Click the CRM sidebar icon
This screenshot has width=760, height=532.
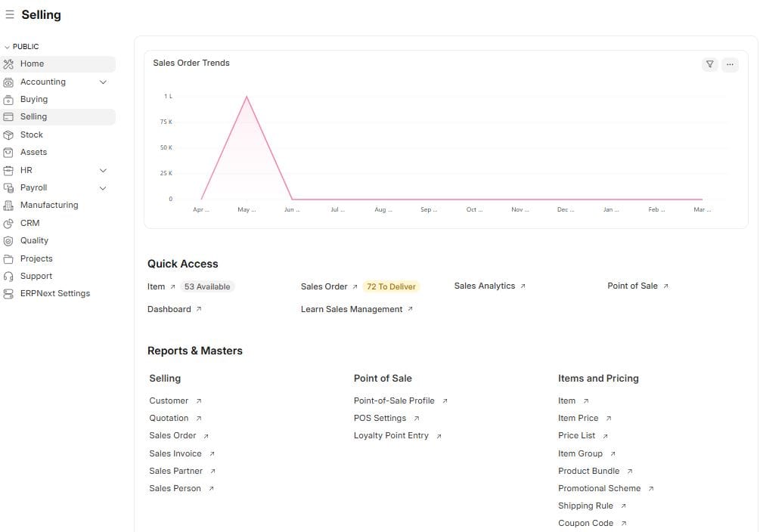pos(11,223)
